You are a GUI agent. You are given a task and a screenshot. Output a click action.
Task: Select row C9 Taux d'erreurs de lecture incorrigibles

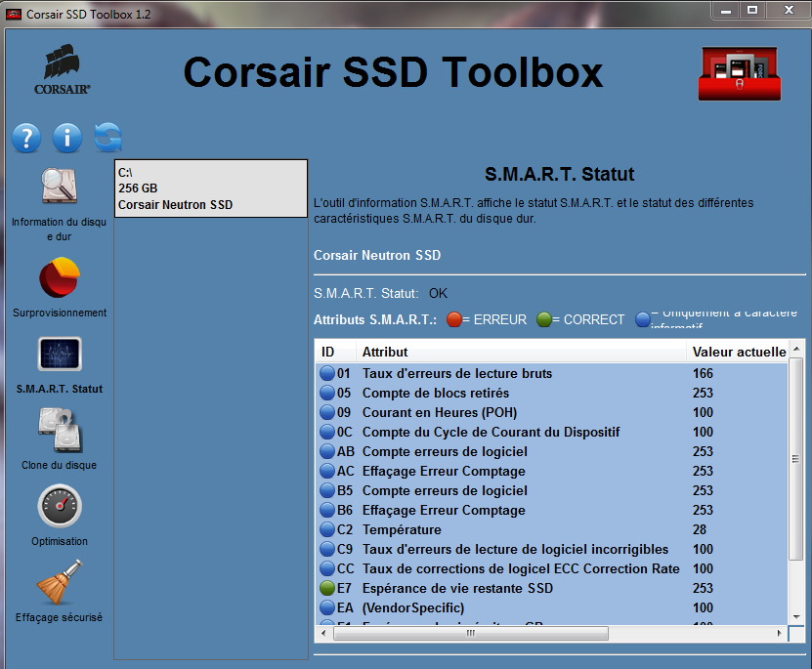tap(551, 550)
